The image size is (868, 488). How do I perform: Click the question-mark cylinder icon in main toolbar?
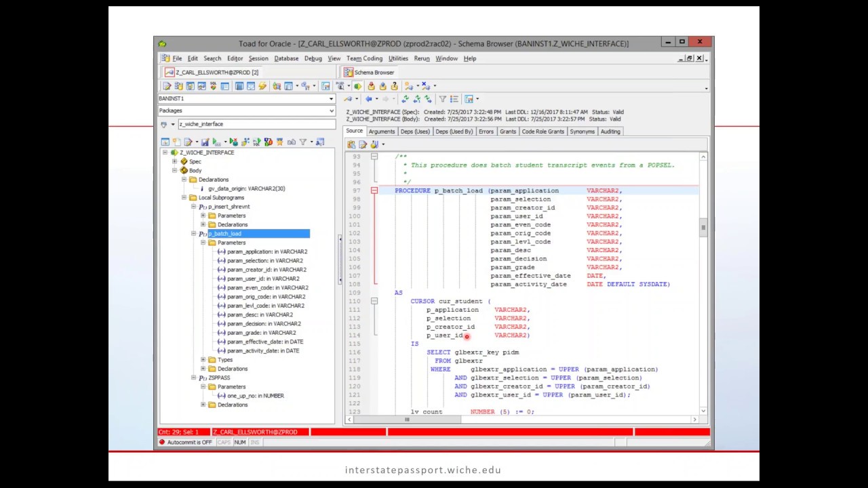coord(394,86)
